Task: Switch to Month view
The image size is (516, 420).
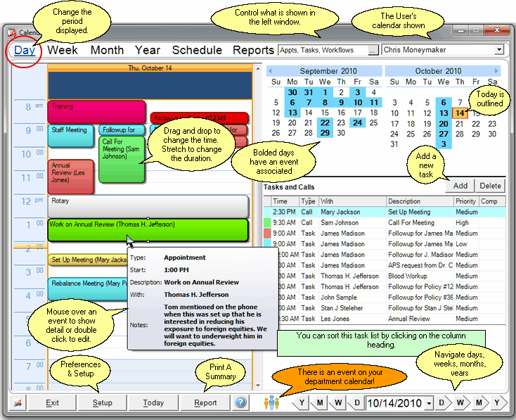Action: click(x=108, y=50)
